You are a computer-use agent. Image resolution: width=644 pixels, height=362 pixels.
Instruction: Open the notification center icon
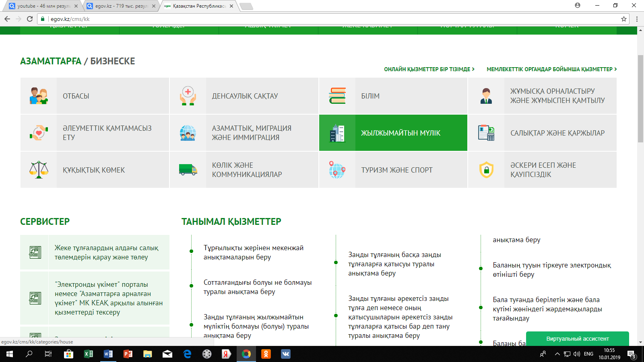631,354
